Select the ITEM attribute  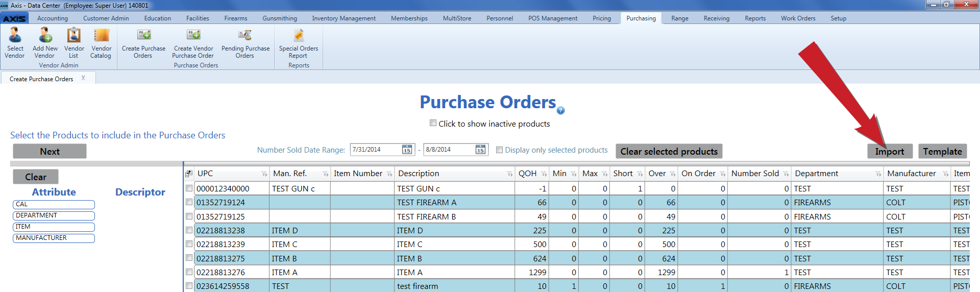coord(54,227)
